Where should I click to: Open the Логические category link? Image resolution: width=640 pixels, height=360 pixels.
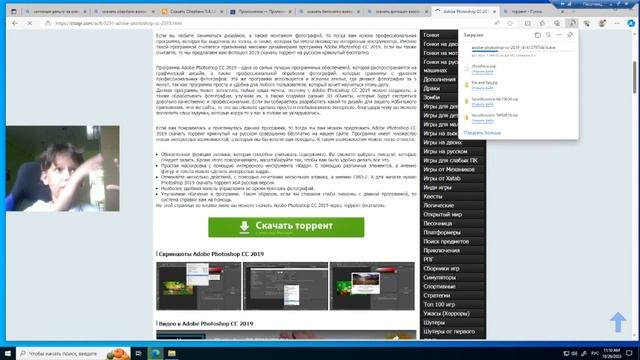[x=439, y=205]
